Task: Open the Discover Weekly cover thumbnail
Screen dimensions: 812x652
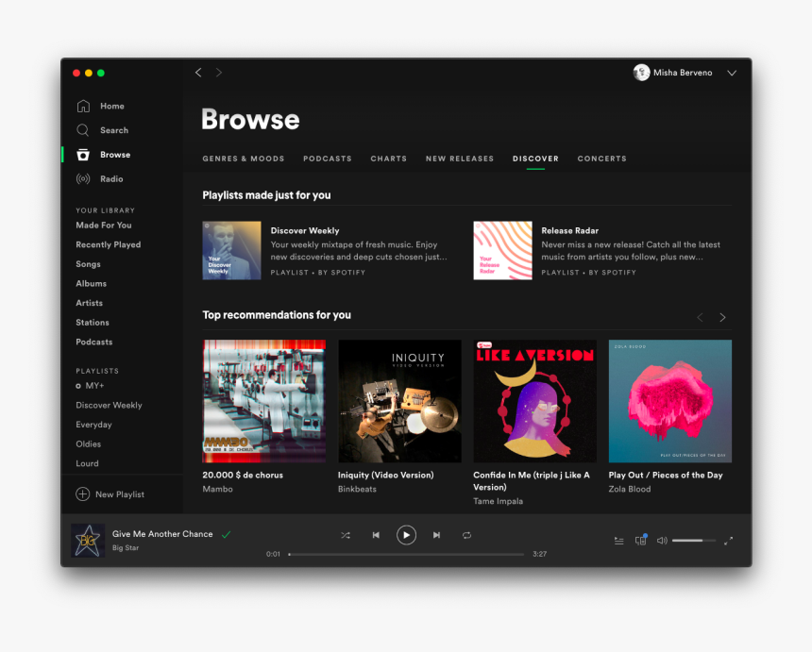Action: coord(231,250)
